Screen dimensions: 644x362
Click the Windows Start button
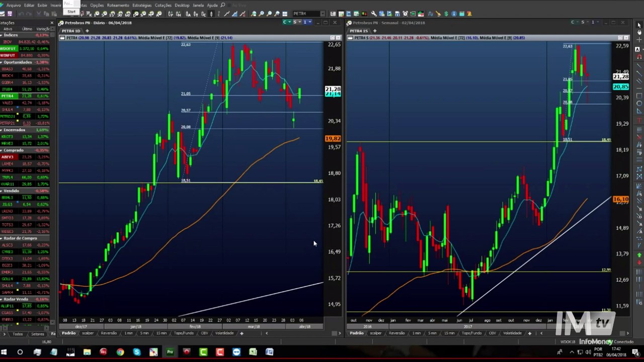click(4, 352)
